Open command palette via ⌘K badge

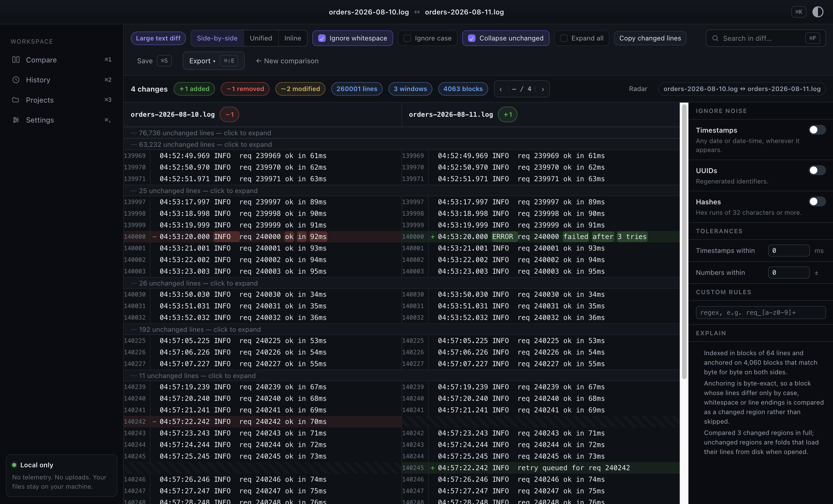pos(799,12)
